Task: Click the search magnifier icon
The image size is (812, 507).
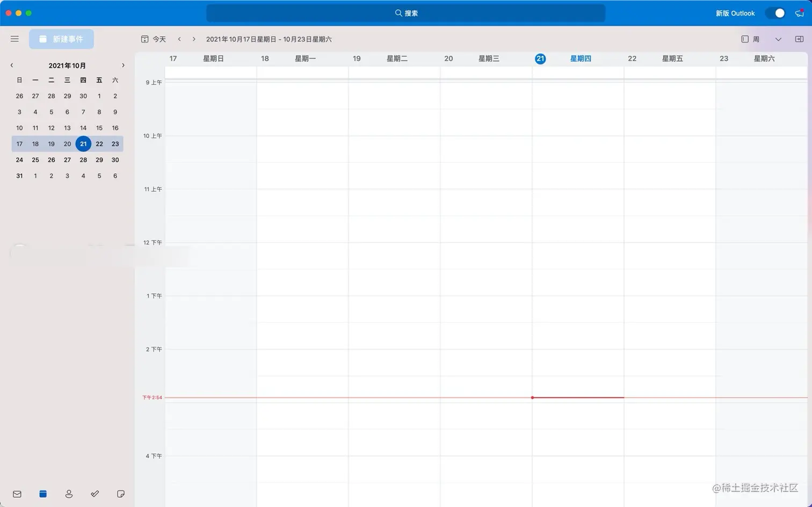Action: click(x=398, y=13)
